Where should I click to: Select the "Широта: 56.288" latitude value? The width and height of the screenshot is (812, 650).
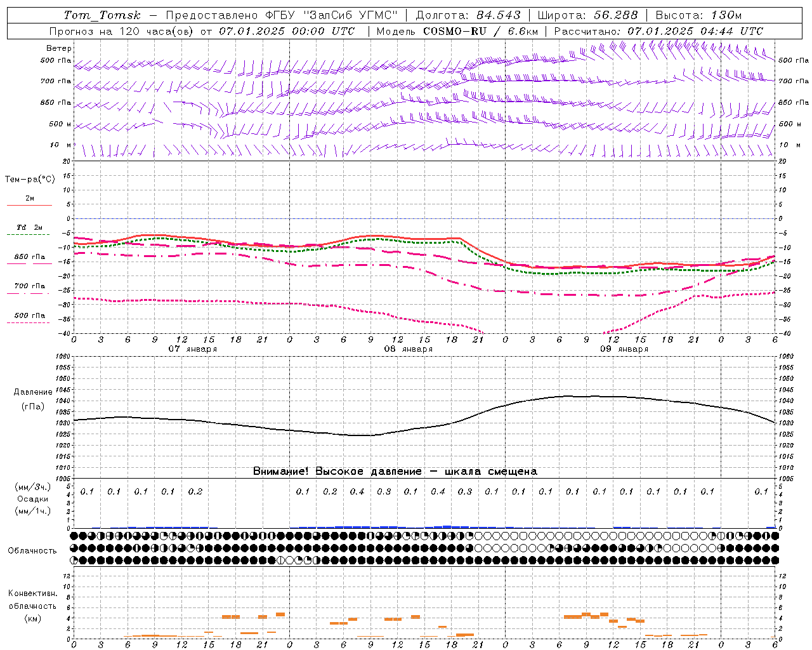click(587, 15)
